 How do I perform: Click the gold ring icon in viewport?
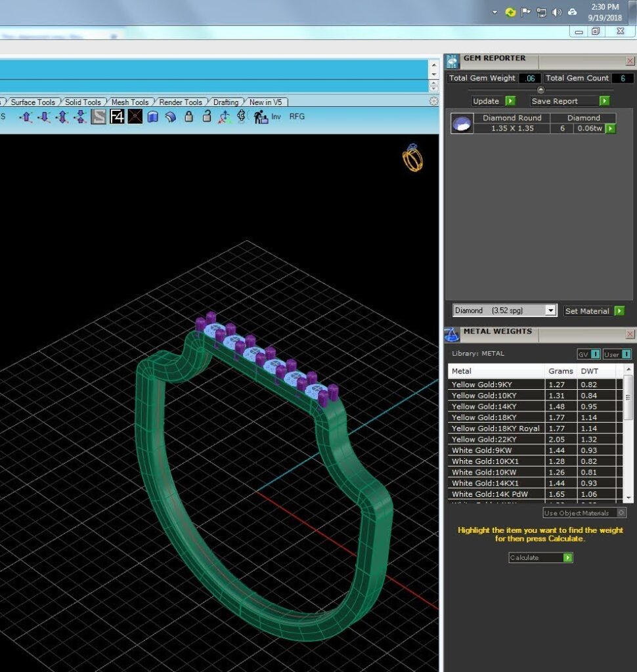tap(412, 157)
